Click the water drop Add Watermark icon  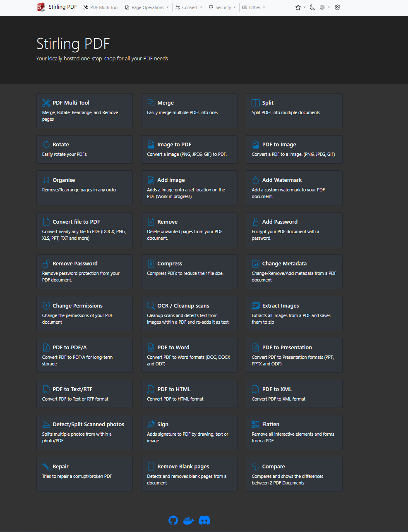[256, 180]
